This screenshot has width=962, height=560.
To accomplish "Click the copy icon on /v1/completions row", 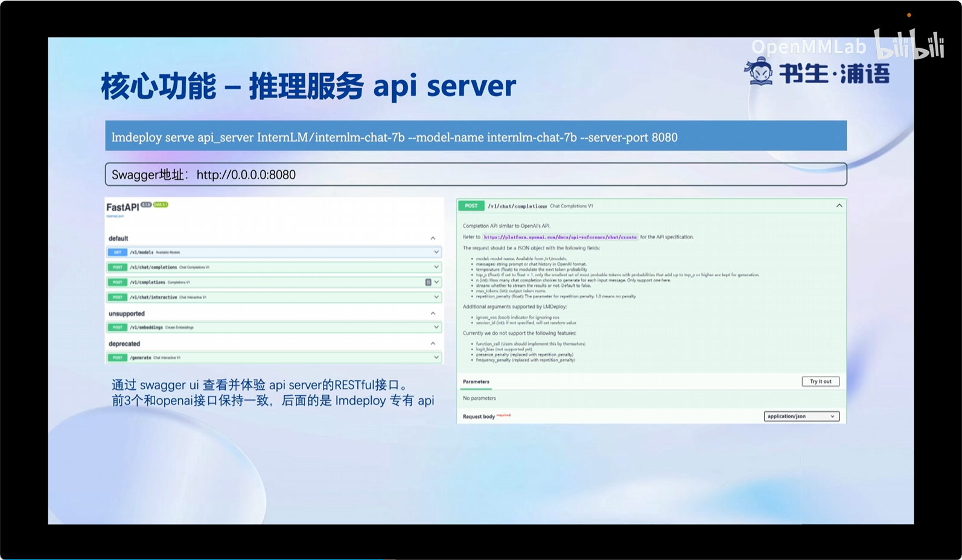I will pyautogui.click(x=428, y=282).
